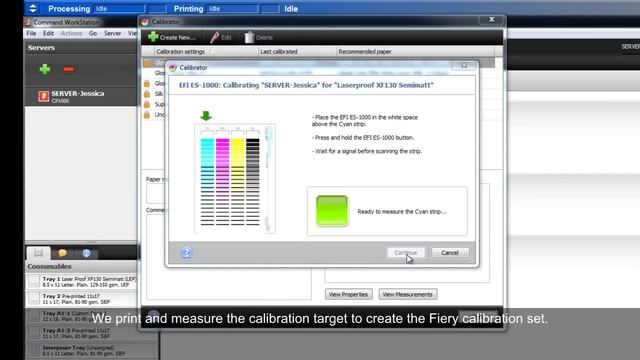Click the green down arrow above the strips
Viewport: 640px width, 360px height.
pos(206,116)
